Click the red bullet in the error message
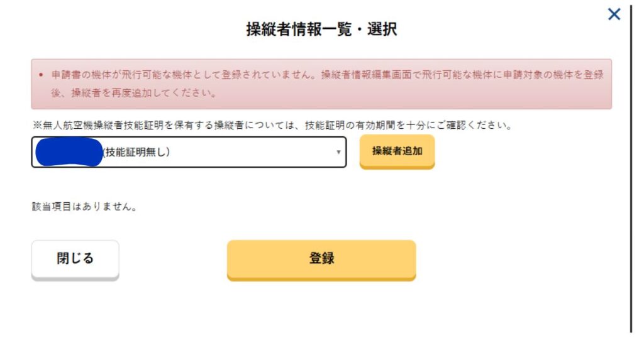Viewport: 644px width, 338px height. click(40, 75)
